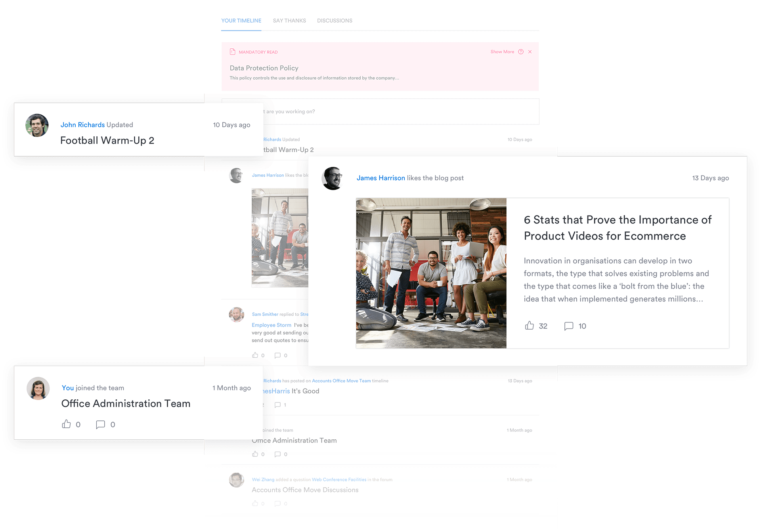This screenshot has width=761, height=532.
Task: Like the Office Administration Team card post
Action: 67,424
